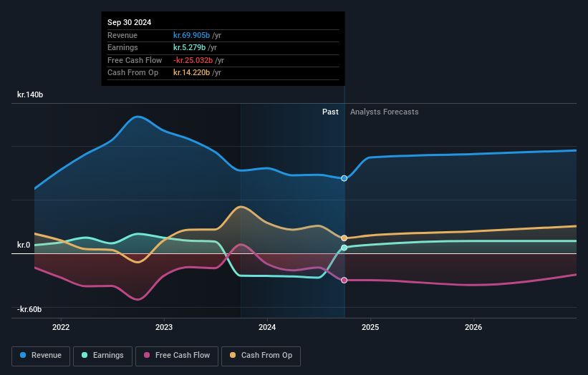Toggle the Revenue legend button
This screenshot has height=375, width=588.
tap(41, 356)
